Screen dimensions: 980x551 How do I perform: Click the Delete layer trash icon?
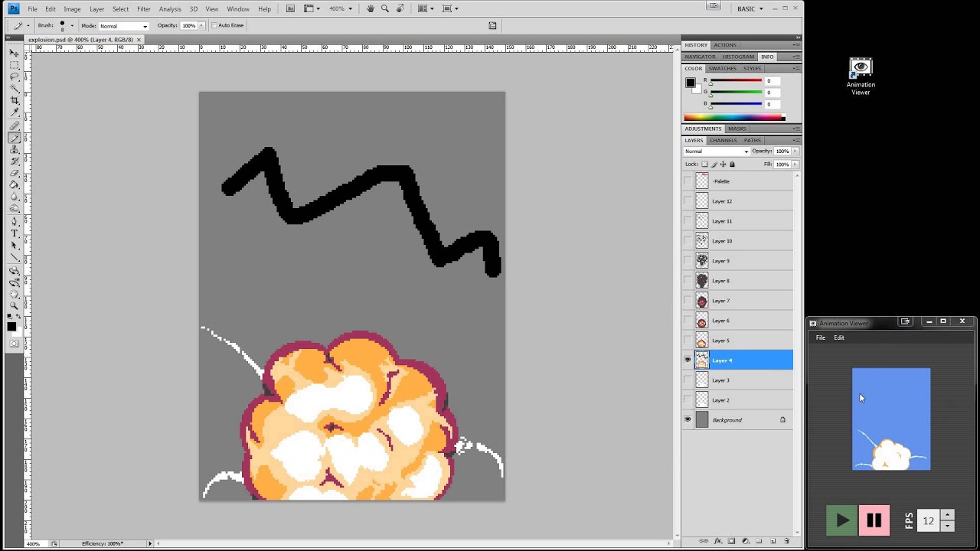(x=786, y=541)
